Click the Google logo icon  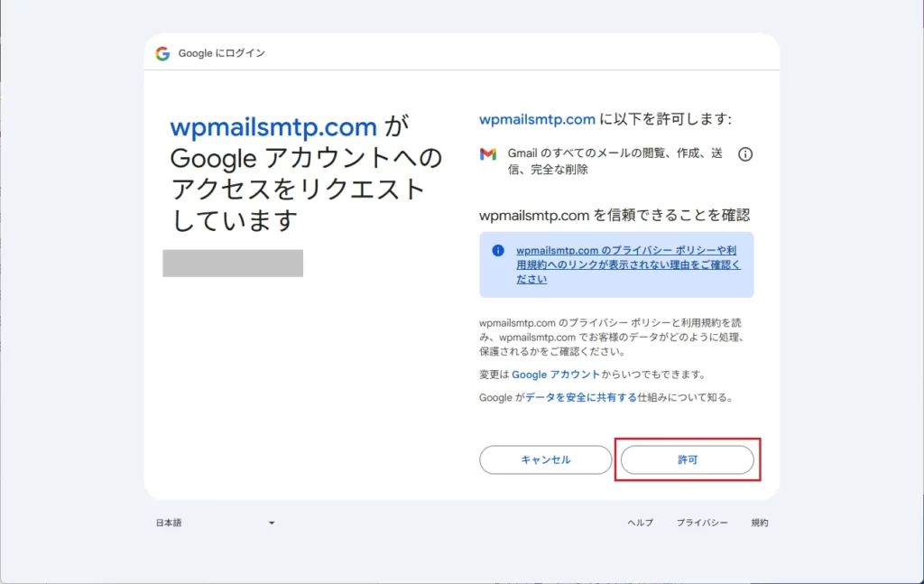click(162, 53)
